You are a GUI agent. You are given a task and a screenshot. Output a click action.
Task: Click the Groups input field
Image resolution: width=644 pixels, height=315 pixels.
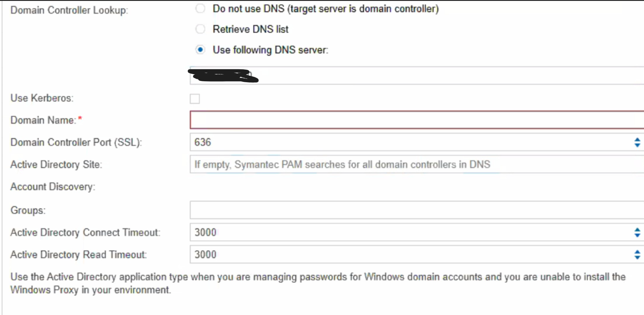pos(409,210)
